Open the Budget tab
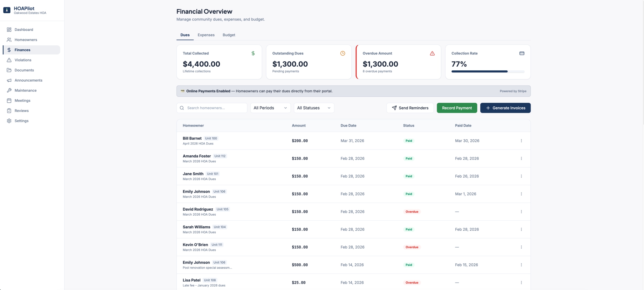The width and height of the screenshot is (644, 290). pos(229,35)
